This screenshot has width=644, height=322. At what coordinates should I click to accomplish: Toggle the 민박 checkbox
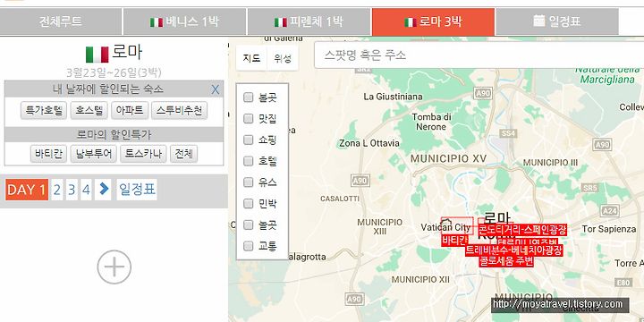(x=248, y=203)
